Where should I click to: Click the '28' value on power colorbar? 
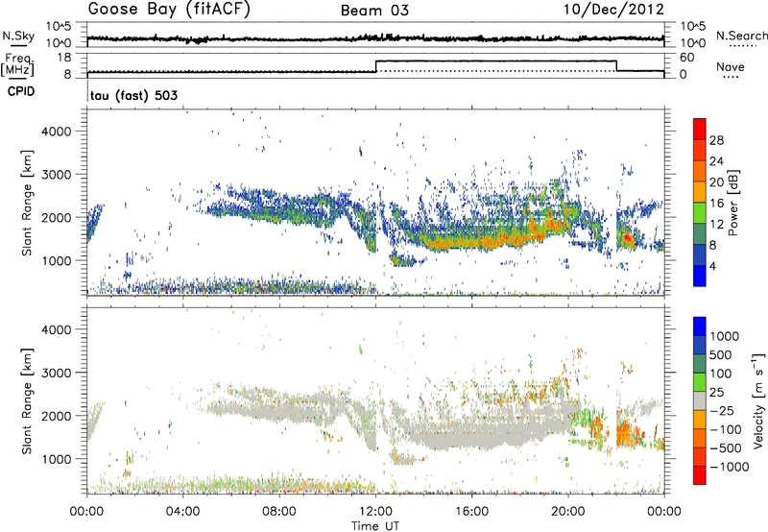tap(716, 140)
